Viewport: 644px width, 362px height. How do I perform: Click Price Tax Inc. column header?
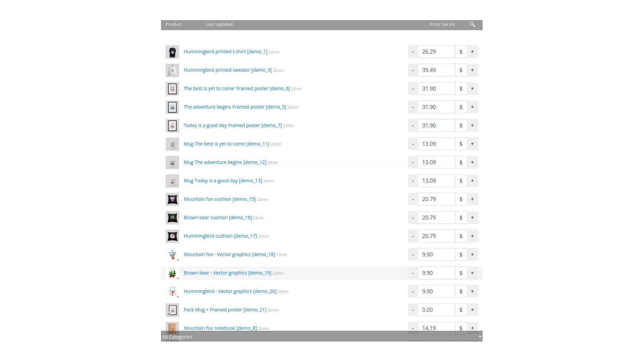tap(442, 24)
